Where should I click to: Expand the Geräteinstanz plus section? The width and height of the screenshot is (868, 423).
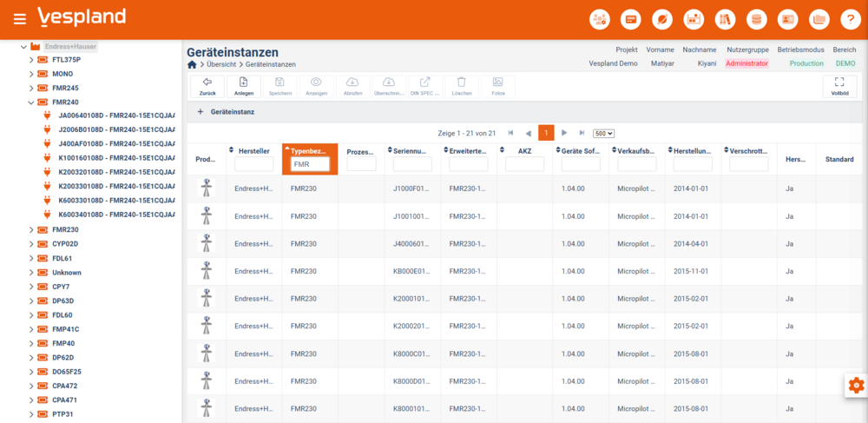(x=201, y=112)
